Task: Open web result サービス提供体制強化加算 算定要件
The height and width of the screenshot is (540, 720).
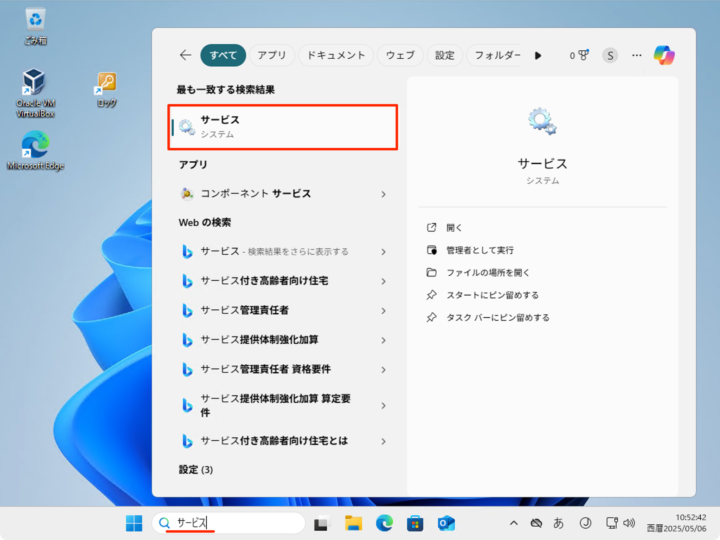Action: point(278,405)
